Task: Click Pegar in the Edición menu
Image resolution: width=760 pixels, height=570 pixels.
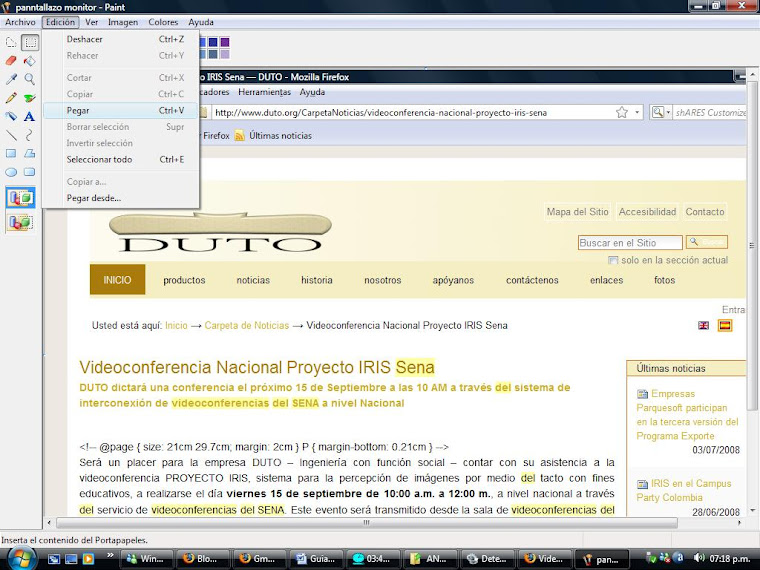Action: (121, 111)
